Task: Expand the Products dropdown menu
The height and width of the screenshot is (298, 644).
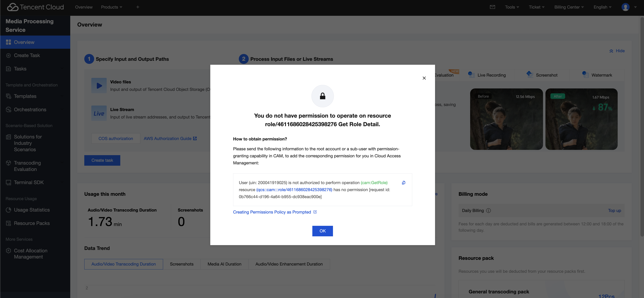Action: click(112, 7)
